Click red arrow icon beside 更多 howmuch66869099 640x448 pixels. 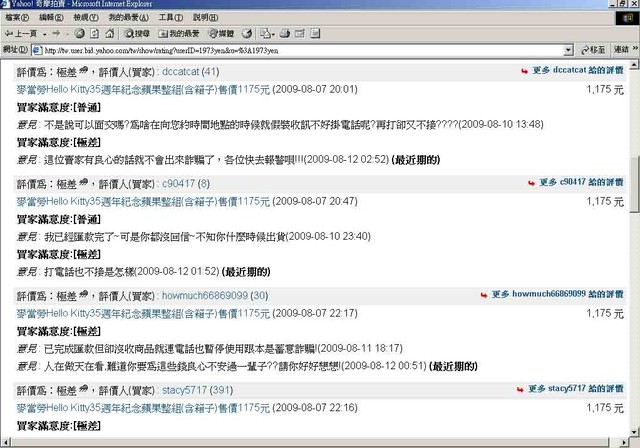coord(484,295)
